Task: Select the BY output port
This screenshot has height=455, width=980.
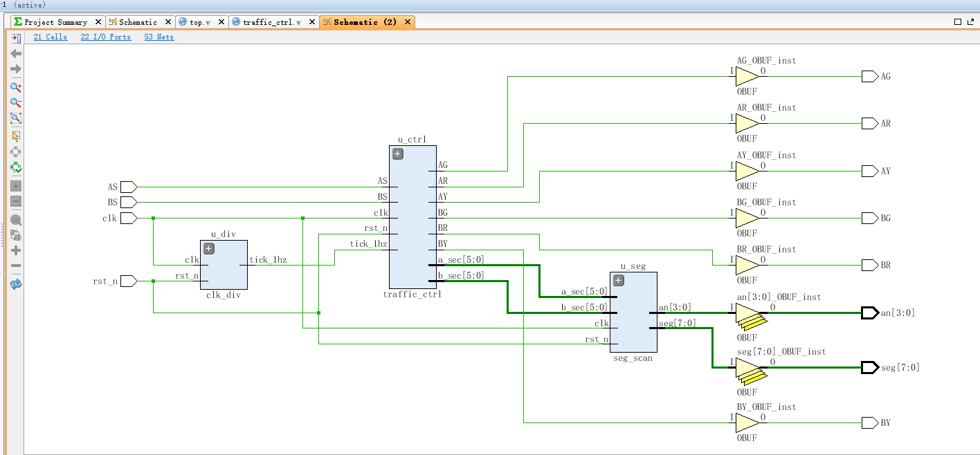Action: point(870,423)
